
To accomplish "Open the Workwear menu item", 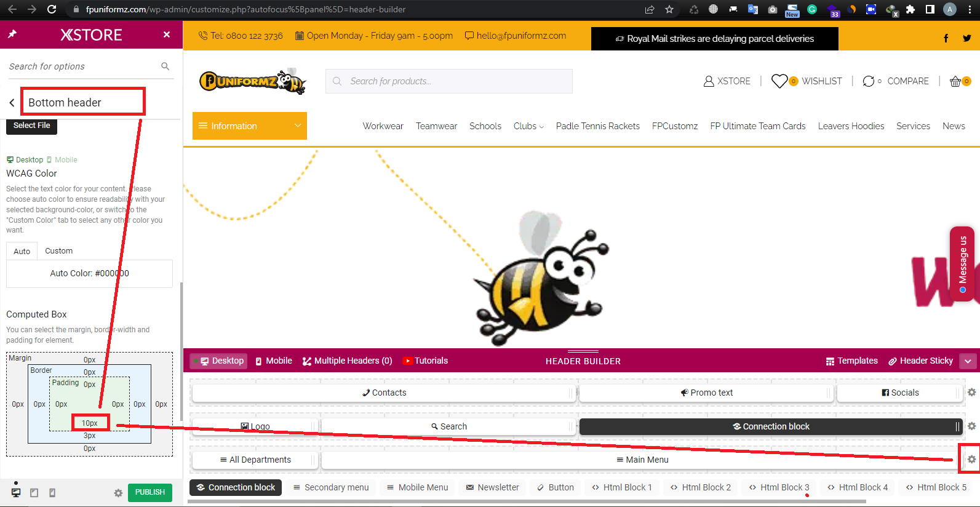I will pos(383,126).
